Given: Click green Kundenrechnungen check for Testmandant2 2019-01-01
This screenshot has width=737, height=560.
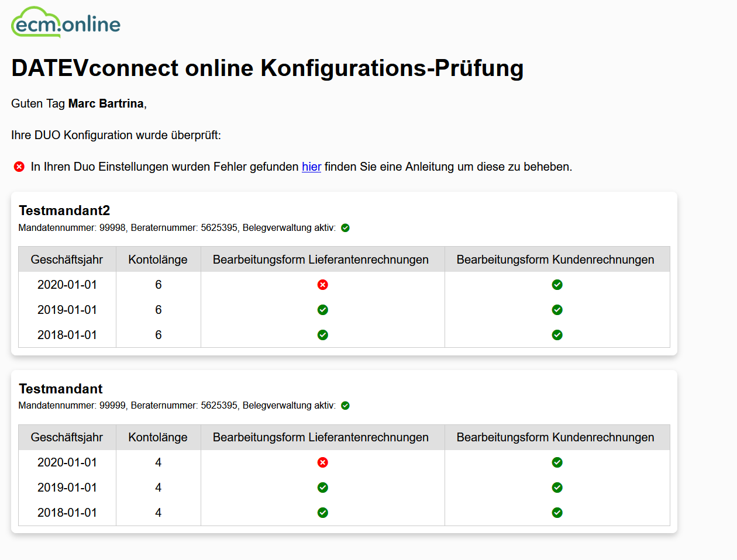Looking at the screenshot, I should pyautogui.click(x=557, y=310).
